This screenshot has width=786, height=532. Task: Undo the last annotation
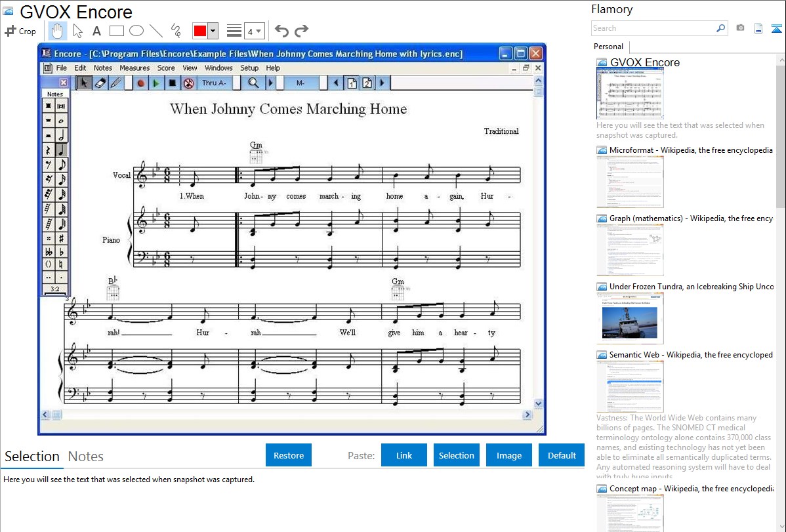281,31
